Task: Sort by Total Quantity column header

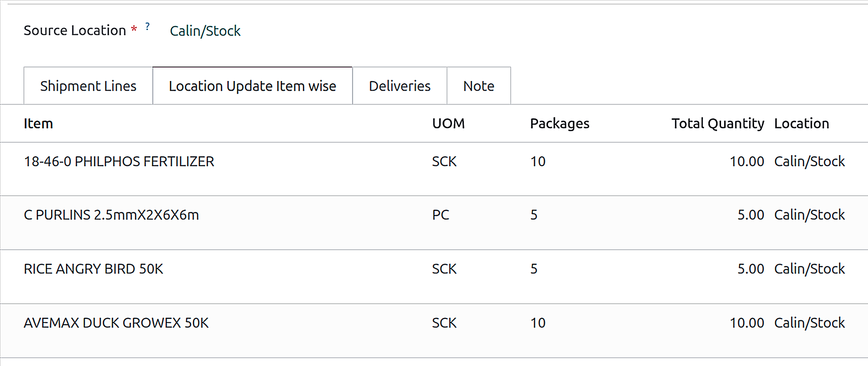Action: coord(717,124)
